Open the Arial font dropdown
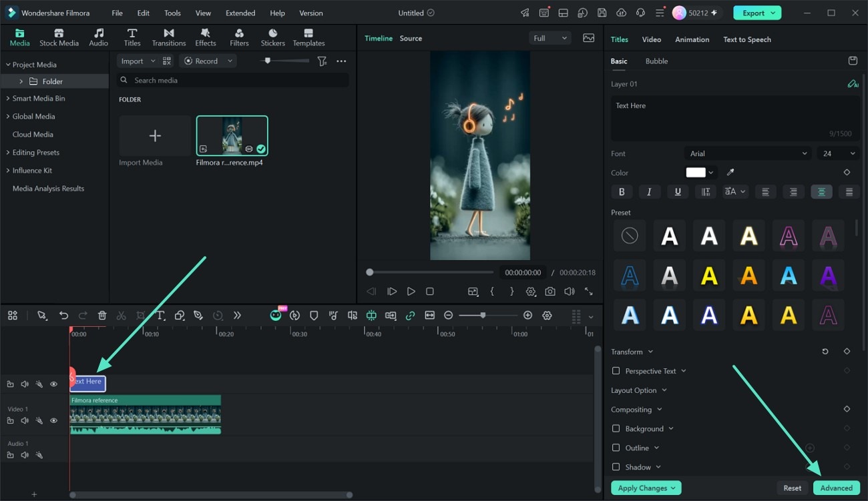This screenshot has height=501, width=868. click(x=748, y=153)
